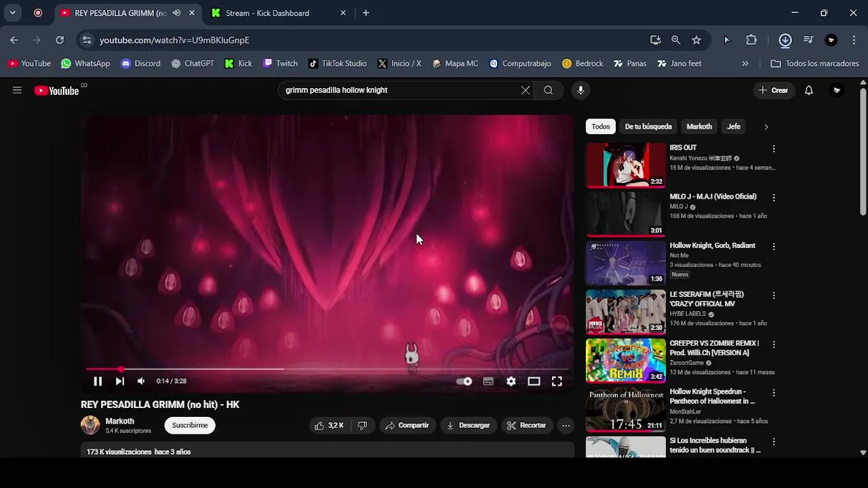Select the De tu búsqueda chip

[x=648, y=127]
